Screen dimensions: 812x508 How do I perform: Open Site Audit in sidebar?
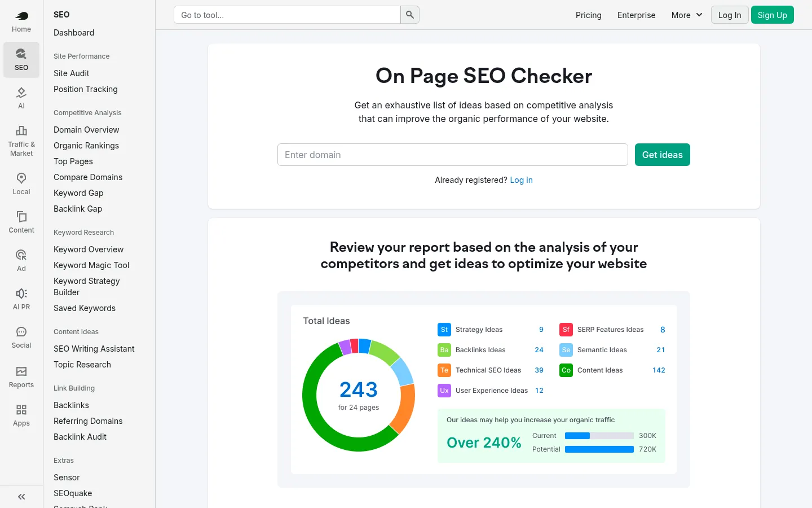pyautogui.click(x=72, y=73)
